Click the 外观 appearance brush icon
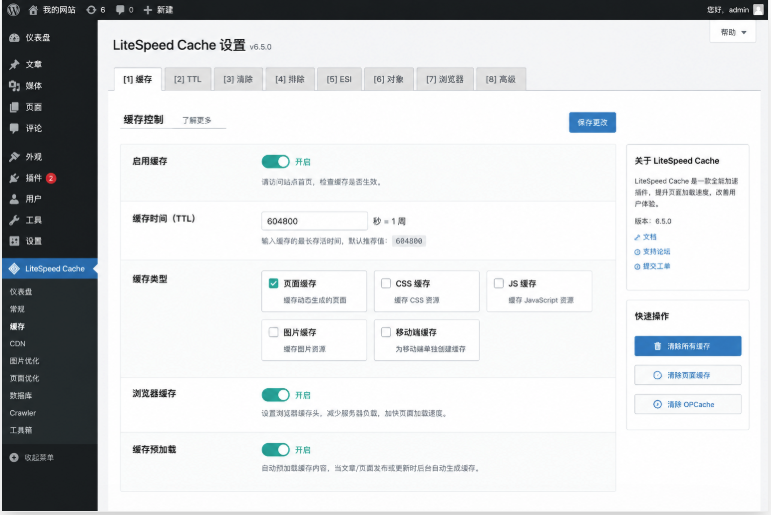 pos(14,157)
